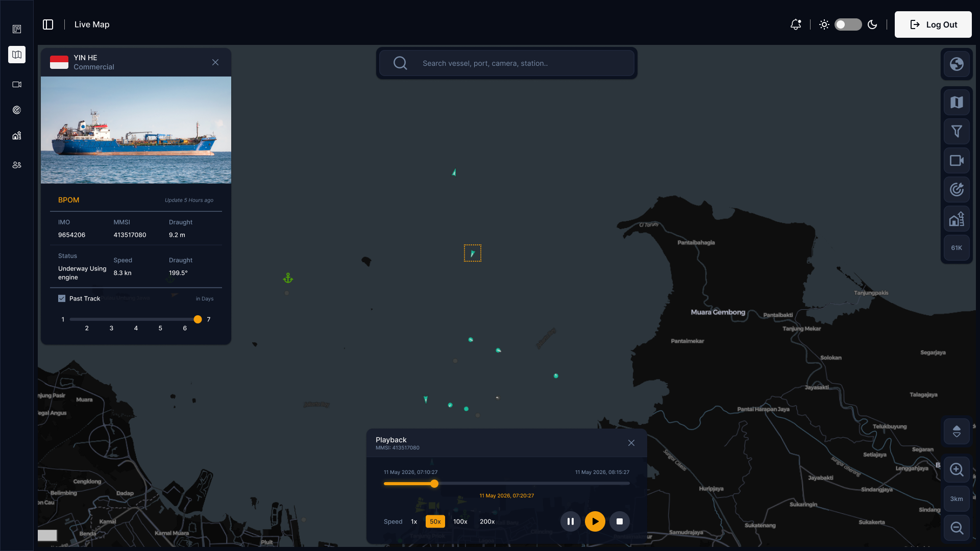Play the vessel track playback

tap(595, 521)
